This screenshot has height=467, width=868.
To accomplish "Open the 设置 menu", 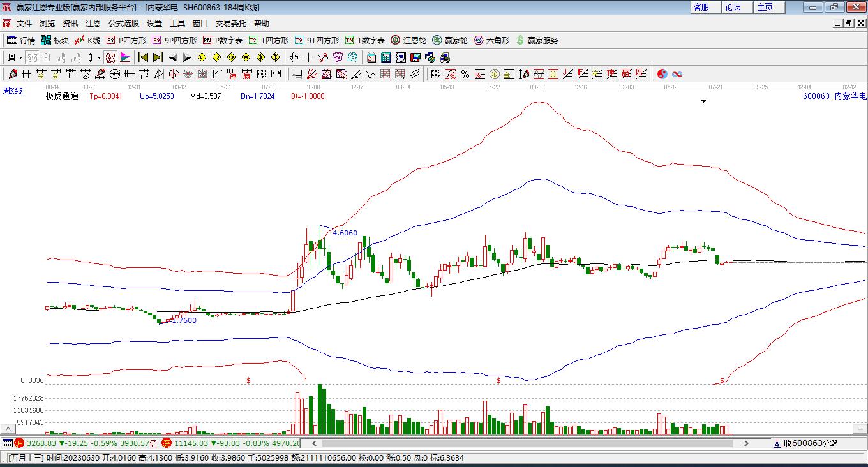I will pyautogui.click(x=154, y=24).
